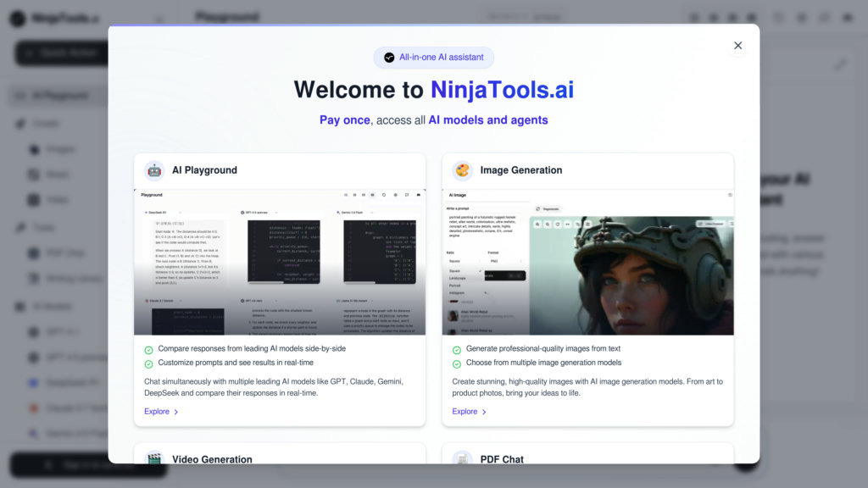Click "Customize prompts and see results" text

236,363
